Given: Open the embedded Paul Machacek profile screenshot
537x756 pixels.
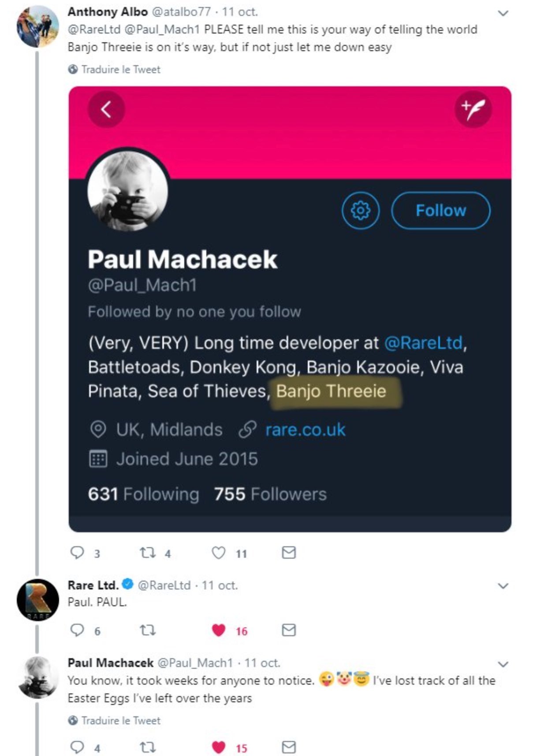Looking at the screenshot, I should [290, 308].
